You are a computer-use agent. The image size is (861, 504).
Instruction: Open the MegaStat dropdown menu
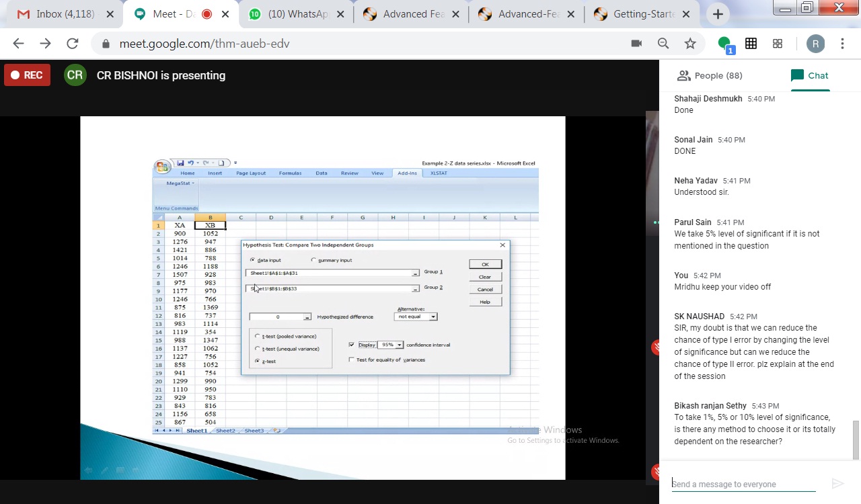pyautogui.click(x=180, y=183)
